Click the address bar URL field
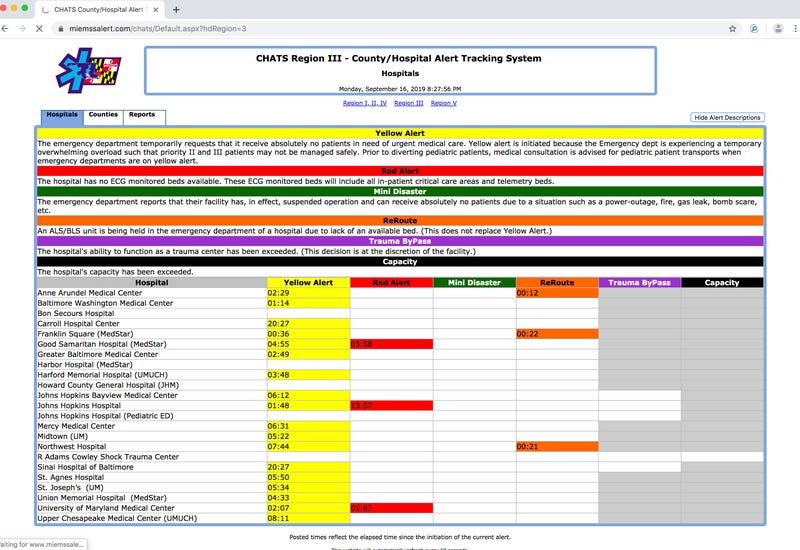The width and height of the screenshot is (800, 550). coord(388,29)
